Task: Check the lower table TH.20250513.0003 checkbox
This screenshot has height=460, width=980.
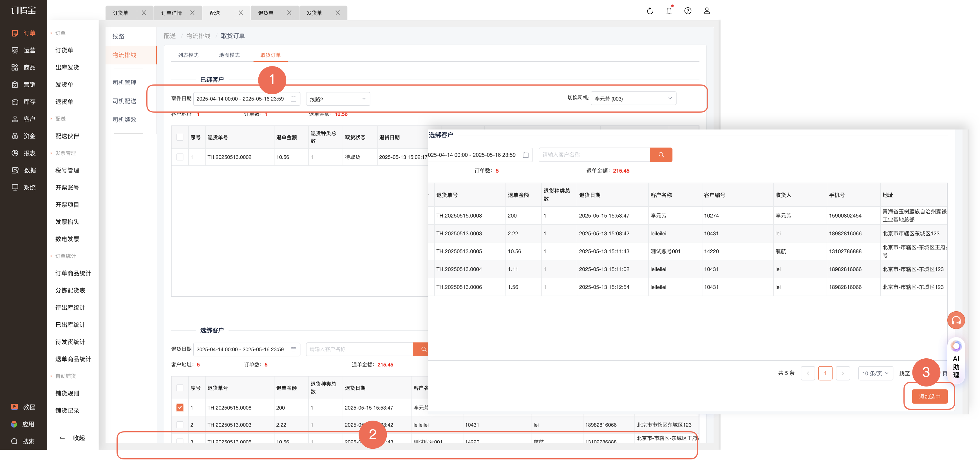Action: (180, 425)
